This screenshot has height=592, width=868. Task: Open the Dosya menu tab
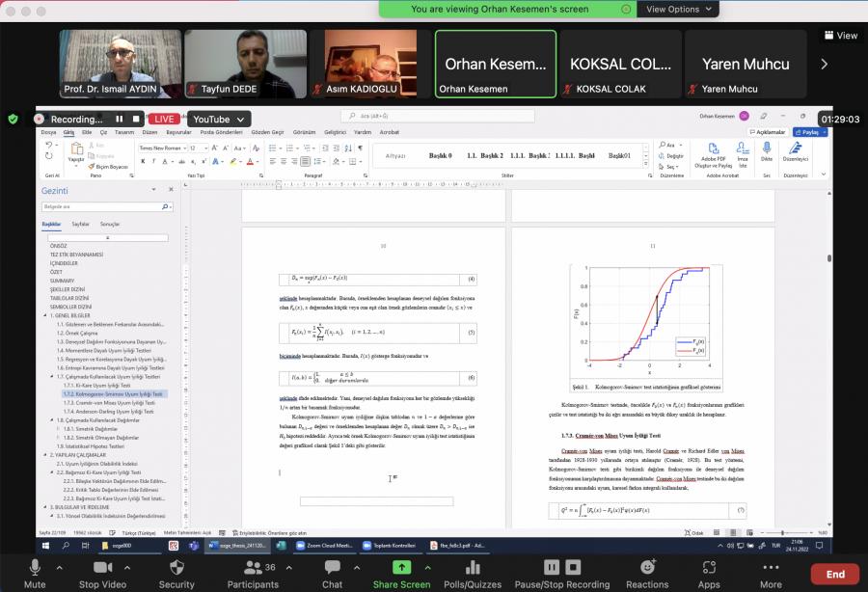(x=49, y=132)
